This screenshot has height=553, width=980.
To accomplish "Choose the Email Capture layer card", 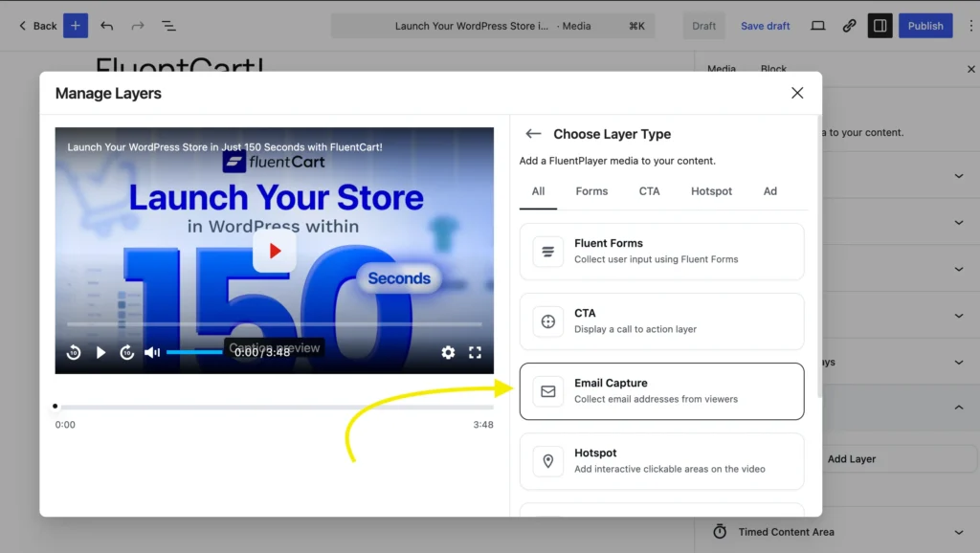I will (662, 391).
